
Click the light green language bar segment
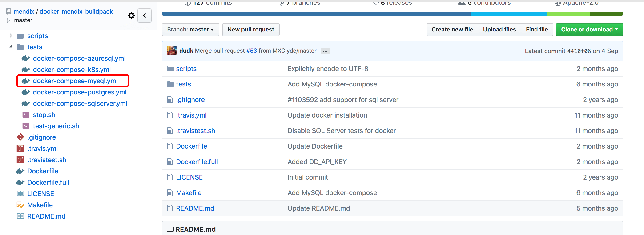pyautogui.click(x=568, y=14)
